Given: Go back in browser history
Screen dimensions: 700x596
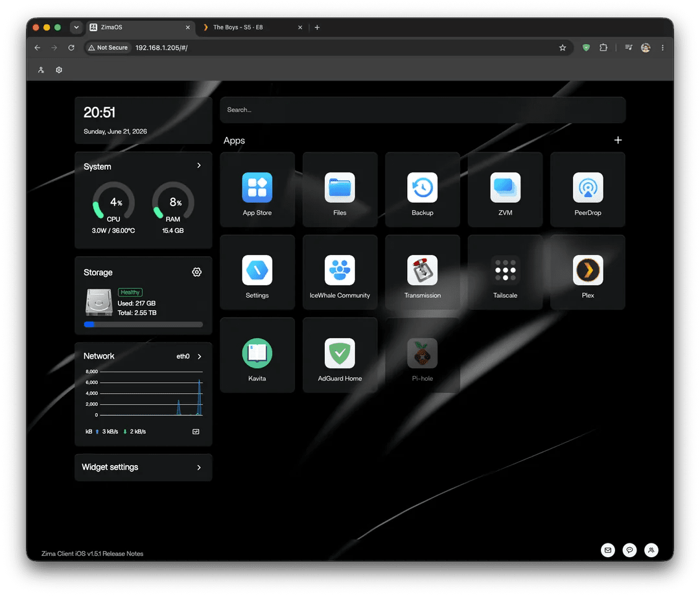Looking at the screenshot, I should click(38, 48).
